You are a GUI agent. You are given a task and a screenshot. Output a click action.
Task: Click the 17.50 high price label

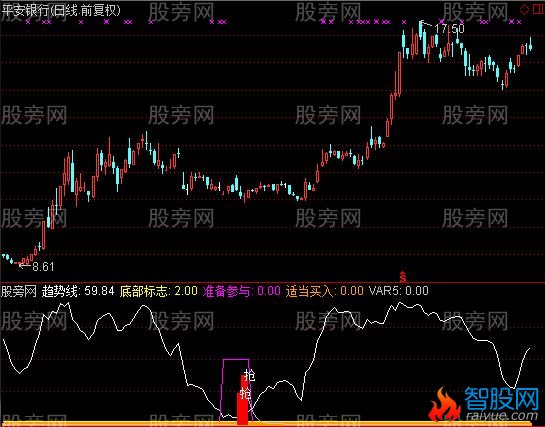(x=449, y=29)
